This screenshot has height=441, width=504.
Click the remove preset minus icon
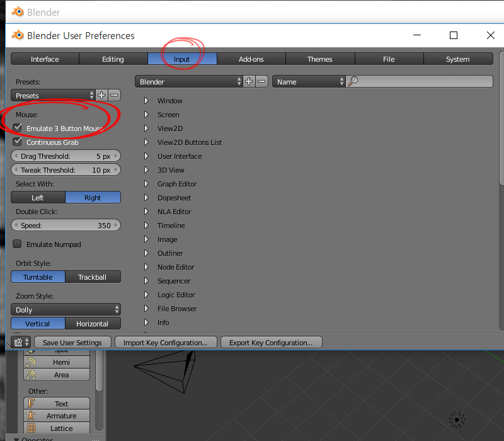[115, 96]
